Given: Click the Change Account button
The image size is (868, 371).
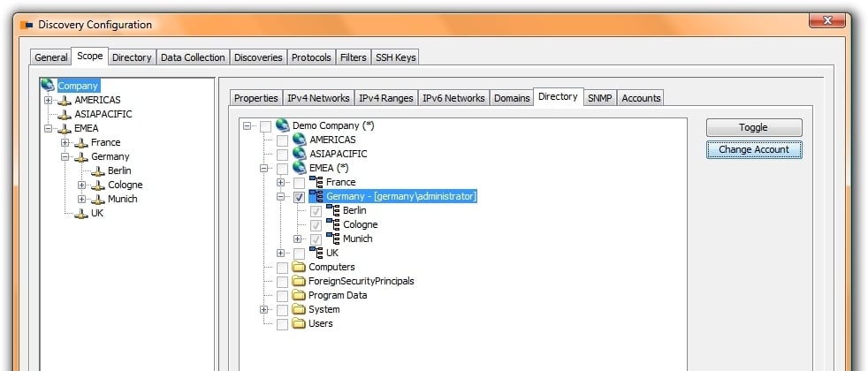Looking at the screenshot, I should [x=754, y=150].
